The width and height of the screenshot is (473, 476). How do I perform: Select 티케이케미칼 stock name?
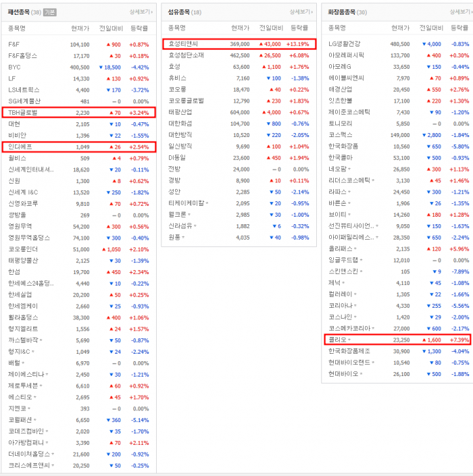point(186,203)
